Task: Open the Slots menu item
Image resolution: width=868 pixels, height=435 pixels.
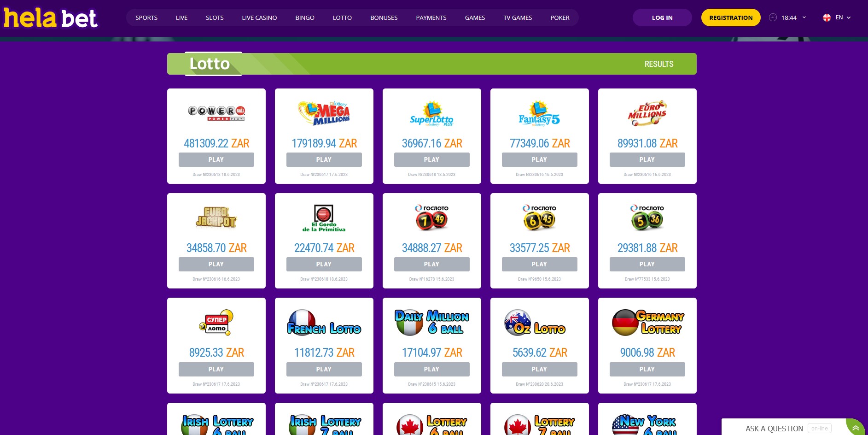Action: (215, 18)
